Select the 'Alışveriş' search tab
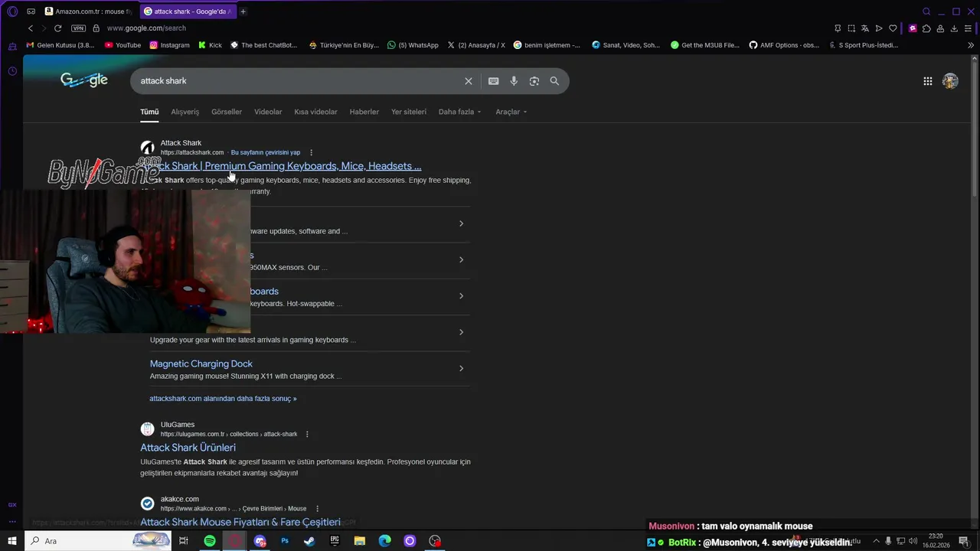This screenshot has width=980, height=551. coord(185,112)
